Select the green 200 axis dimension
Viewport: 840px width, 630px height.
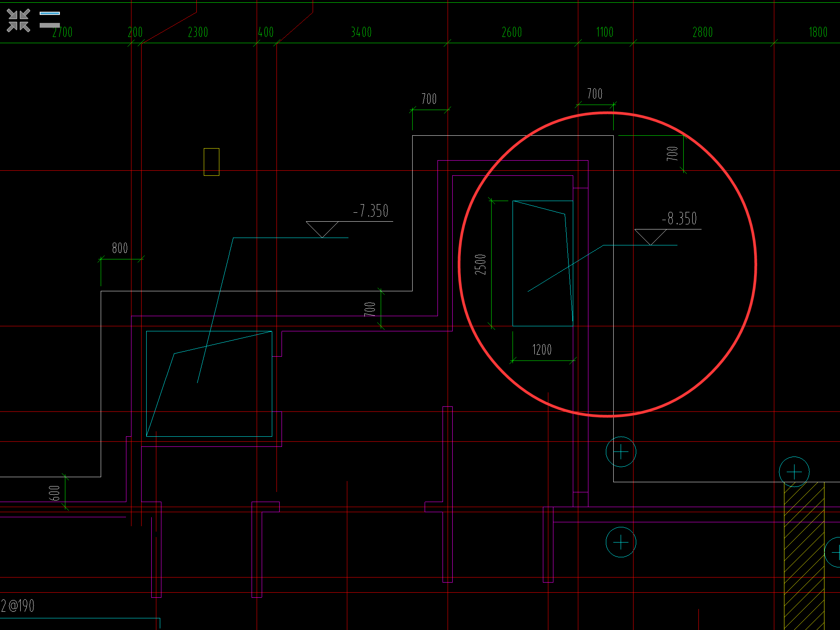135,32
